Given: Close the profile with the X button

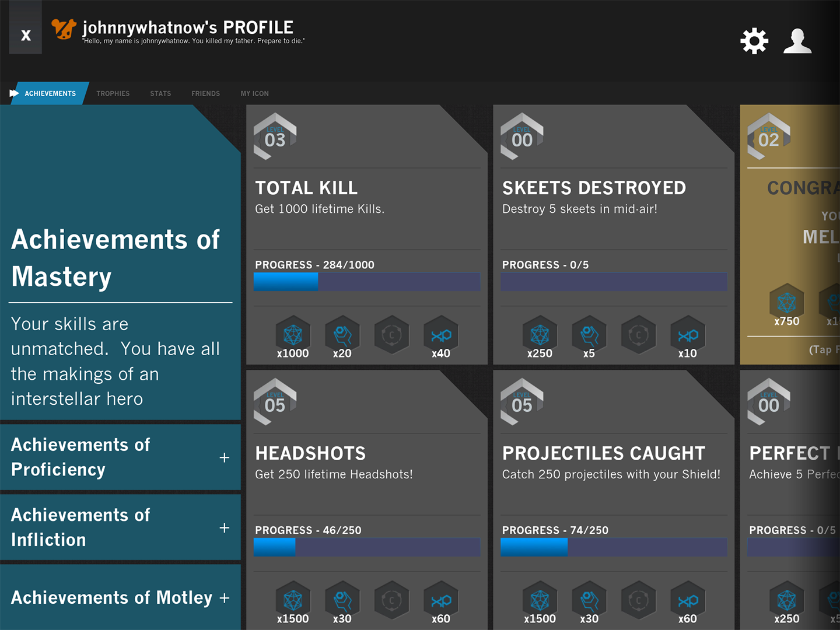Looking at the screenshot, I should (26, 35).
